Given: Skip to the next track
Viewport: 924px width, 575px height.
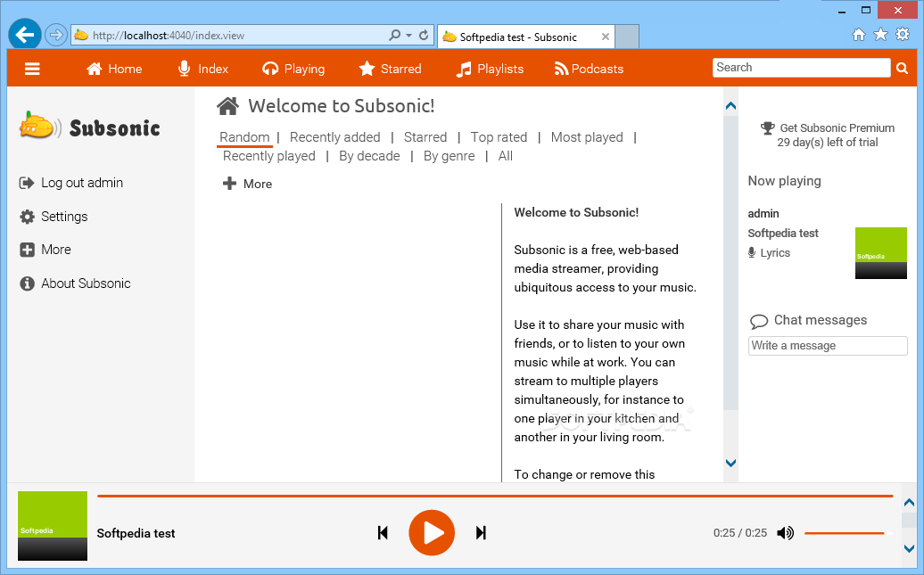Looking at the screenshot, I should [x=481, y=533].
